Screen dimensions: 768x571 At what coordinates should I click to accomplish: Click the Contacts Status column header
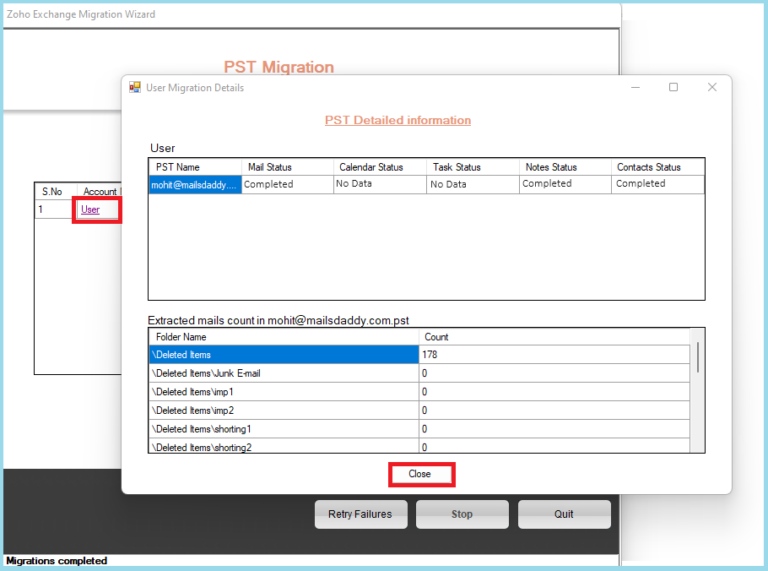click(x=658, y=167)
